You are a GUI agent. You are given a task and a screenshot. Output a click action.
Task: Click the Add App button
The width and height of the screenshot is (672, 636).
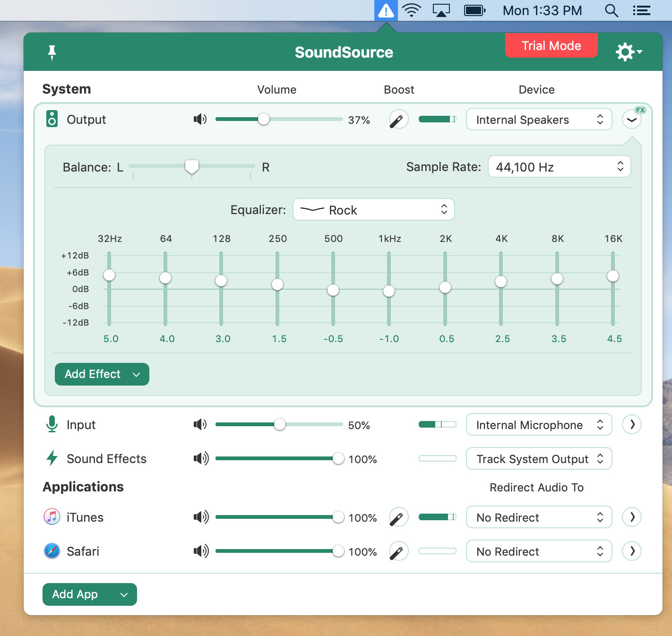[90, 594]
